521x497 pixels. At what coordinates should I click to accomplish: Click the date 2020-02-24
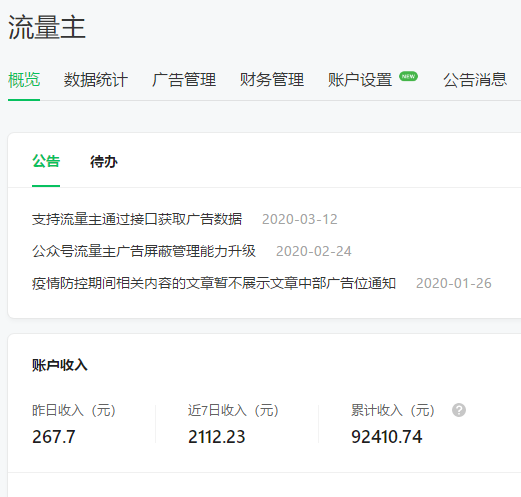click(314, 251)
